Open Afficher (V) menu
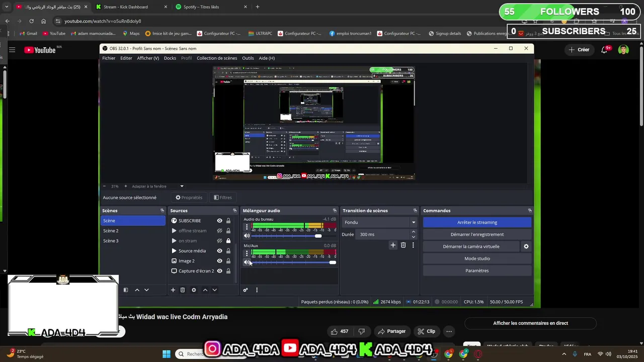This screenshot has height=362, width=644. (148, 58)
